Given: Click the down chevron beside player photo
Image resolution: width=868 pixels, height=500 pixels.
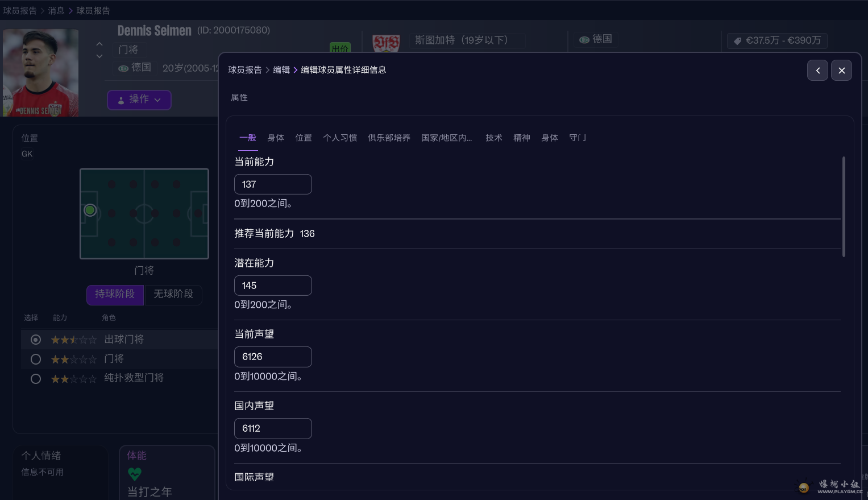Looking at the screenshot, I should pos(99,56).
